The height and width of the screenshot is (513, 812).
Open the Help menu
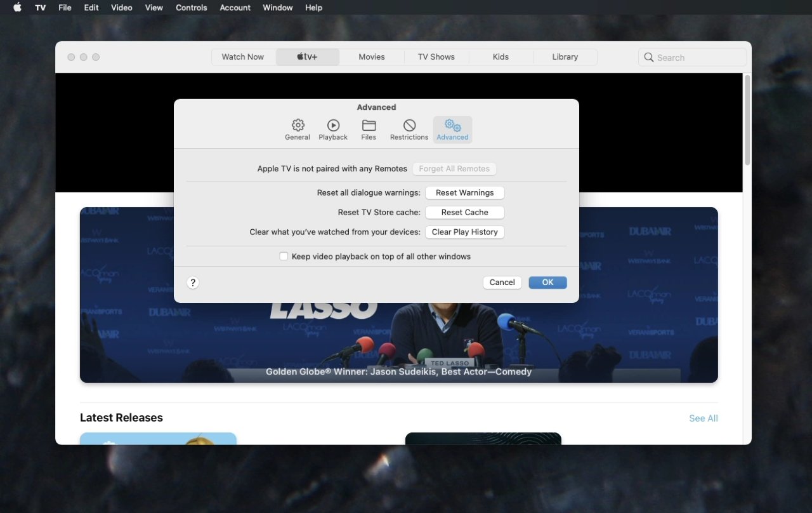click(x=313, y=8)
